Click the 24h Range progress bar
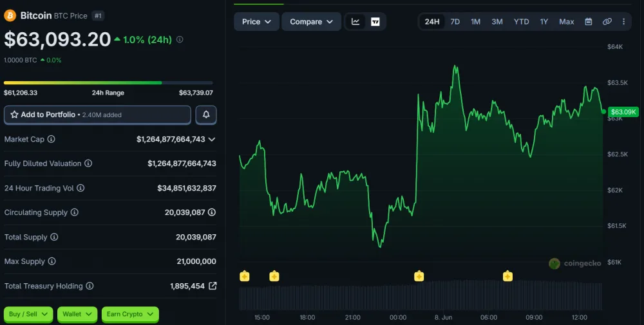This screenshot has width=644, height=325. pyautogui.click(x=108, y=83)
